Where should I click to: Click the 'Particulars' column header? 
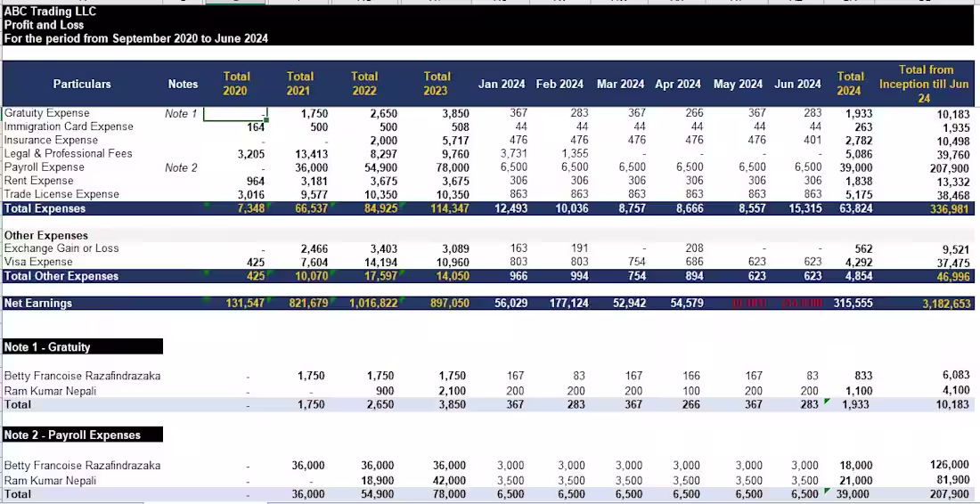[82, 84]
